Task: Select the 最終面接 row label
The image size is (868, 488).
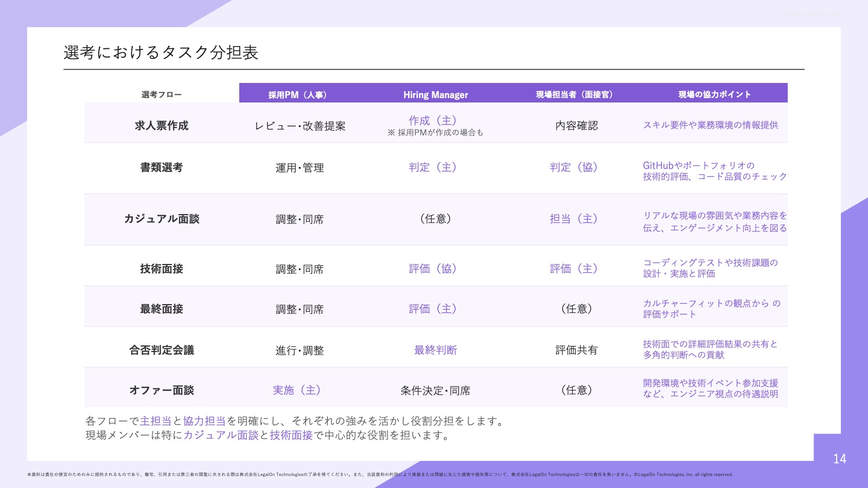Action: point(162,309)
